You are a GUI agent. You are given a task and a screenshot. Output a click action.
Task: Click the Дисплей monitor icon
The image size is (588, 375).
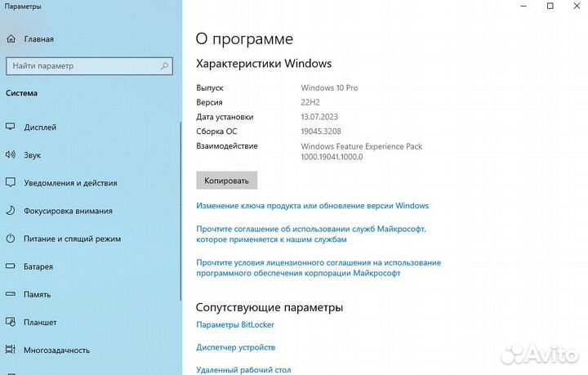point(11,127)
